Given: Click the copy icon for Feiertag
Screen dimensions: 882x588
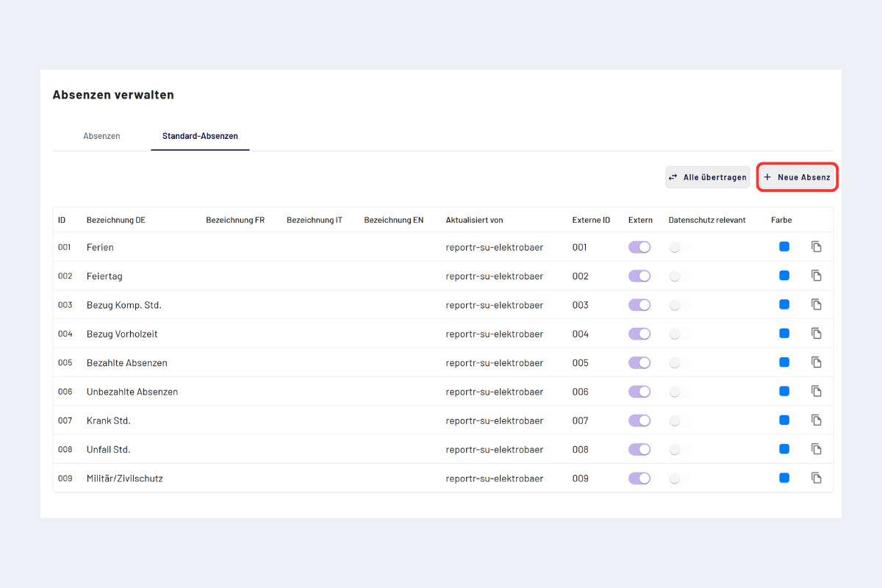Looking at the screenshot, I should tap(816, 276).
